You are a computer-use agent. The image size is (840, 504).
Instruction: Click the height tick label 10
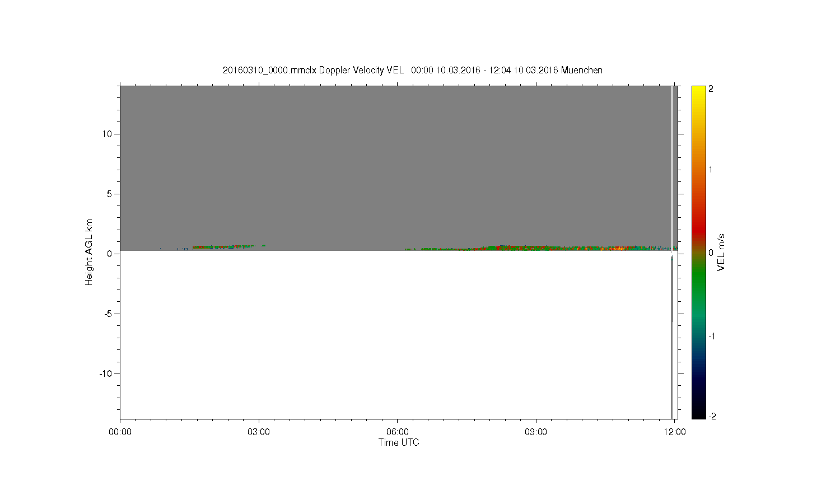(108, 134)
